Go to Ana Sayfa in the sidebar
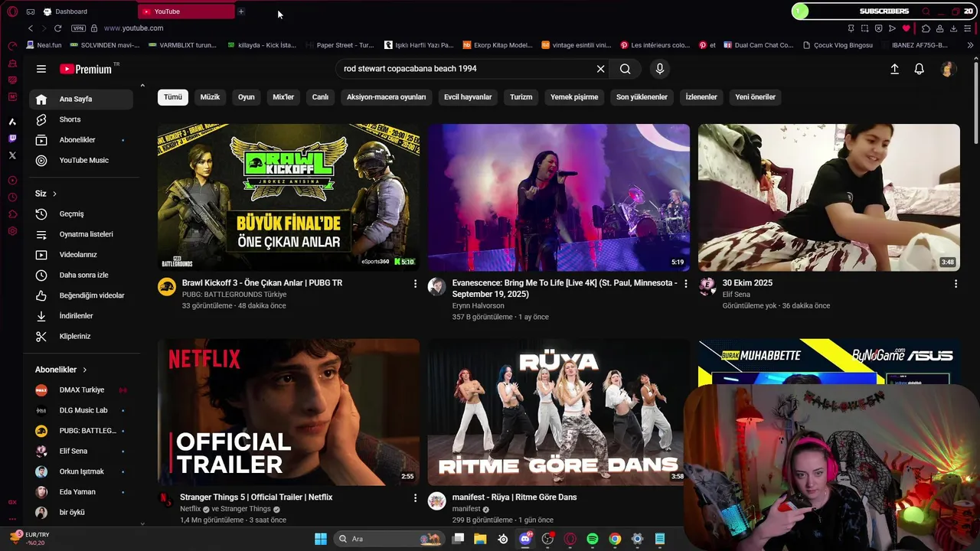Image resolution: width=980 pixels, height=551 pixels. pos(81,99)
